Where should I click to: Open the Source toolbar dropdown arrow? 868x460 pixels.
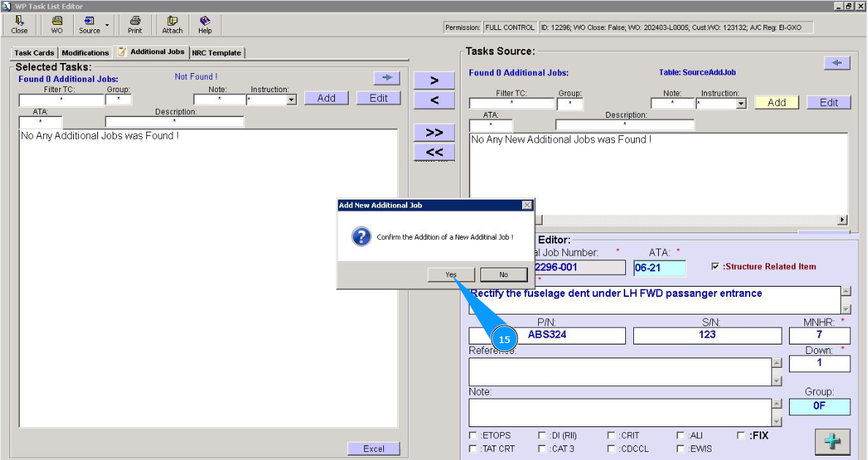click(107, 25)
